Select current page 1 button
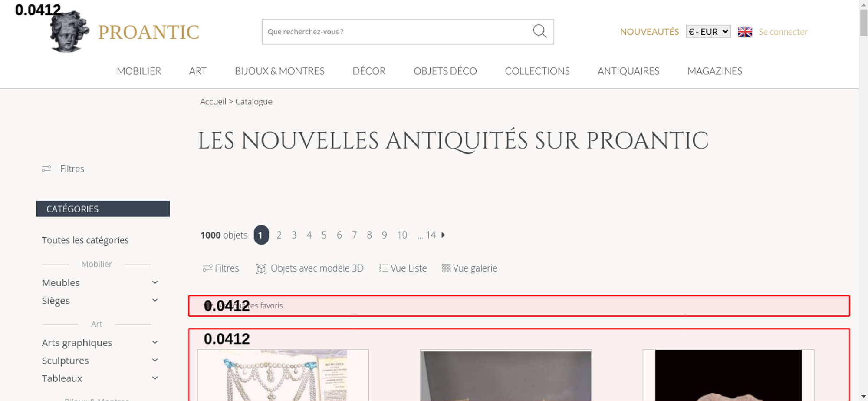868x401 pixels. point(261,235)
